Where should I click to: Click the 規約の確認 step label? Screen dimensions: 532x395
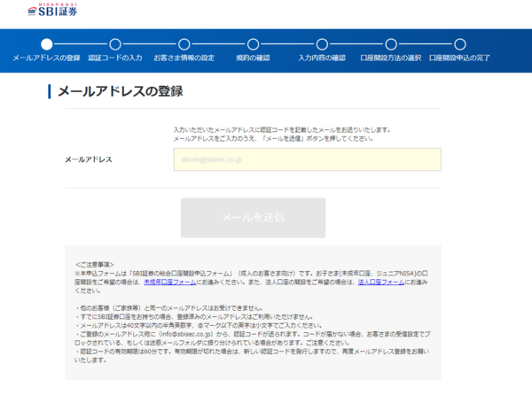(x=253, y=58)
